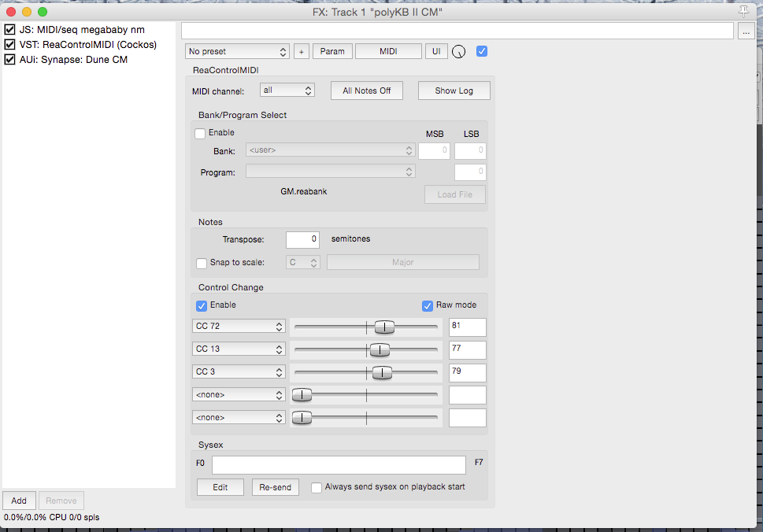Screen dimensions: 763x532
Task: Uncheck AUi: Synapse: Dune CM checkbox
Action: (x=9, y=60)
